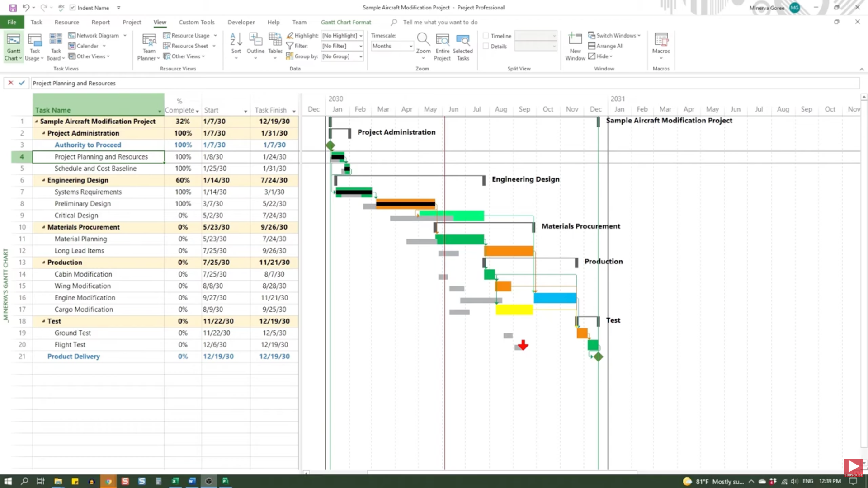Open the Timescale Months dropdown

pos(392,46)
